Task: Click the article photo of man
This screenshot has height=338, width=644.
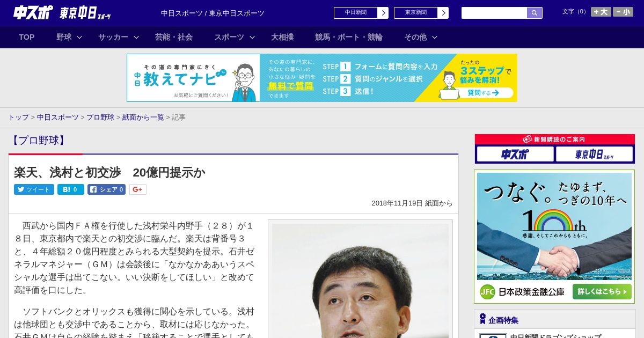Action: (360, 281)
